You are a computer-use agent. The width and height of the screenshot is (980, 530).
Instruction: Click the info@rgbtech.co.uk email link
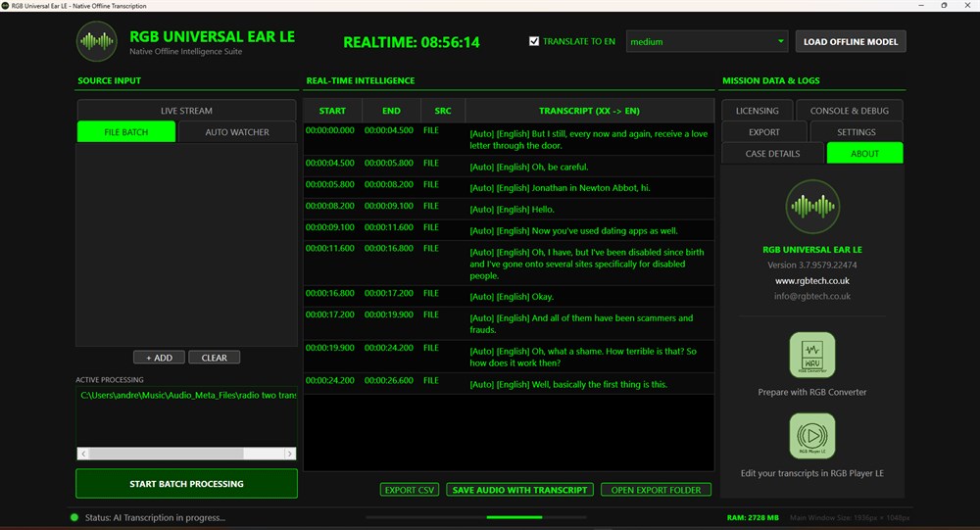point(811,296)
